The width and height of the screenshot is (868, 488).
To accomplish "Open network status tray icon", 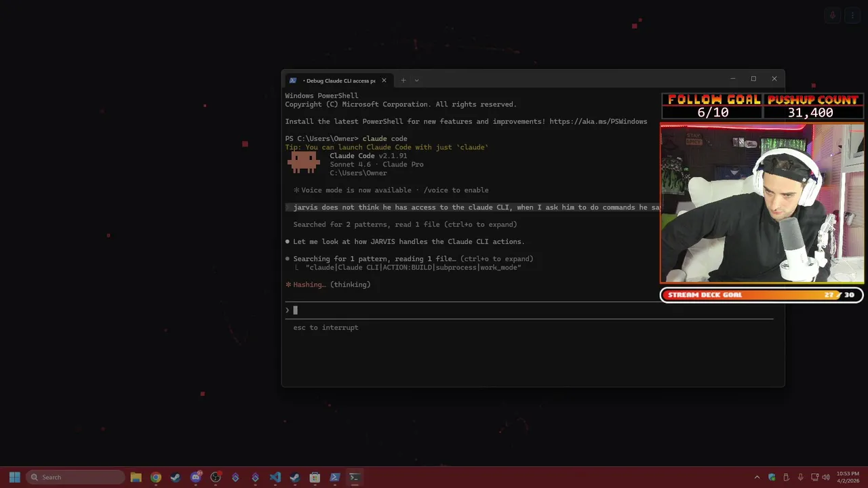I will coord(814,477).
